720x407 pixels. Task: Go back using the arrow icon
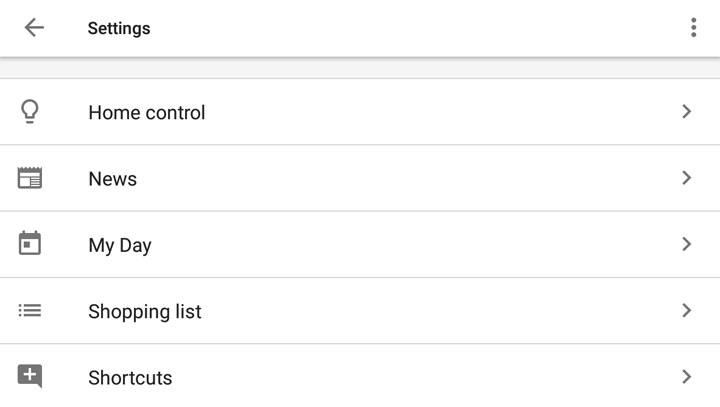(34, 28)
